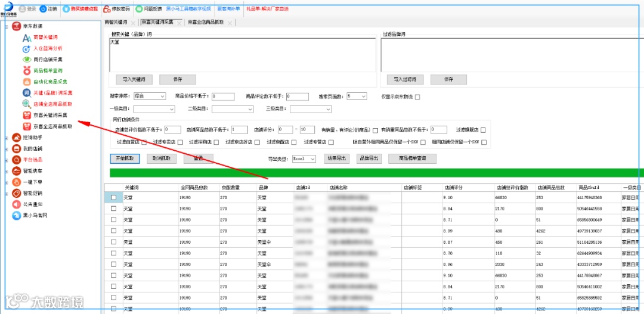The width and height of the screenshot is (644, 314).
Task: Click the 过滤品牌词 text area
Action: click(x=512, y=55)
